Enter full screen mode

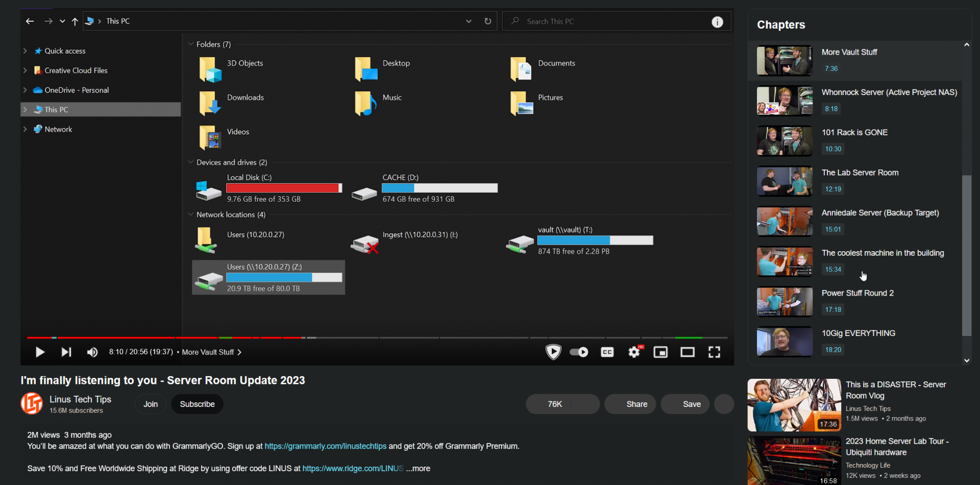coord(715,352)
